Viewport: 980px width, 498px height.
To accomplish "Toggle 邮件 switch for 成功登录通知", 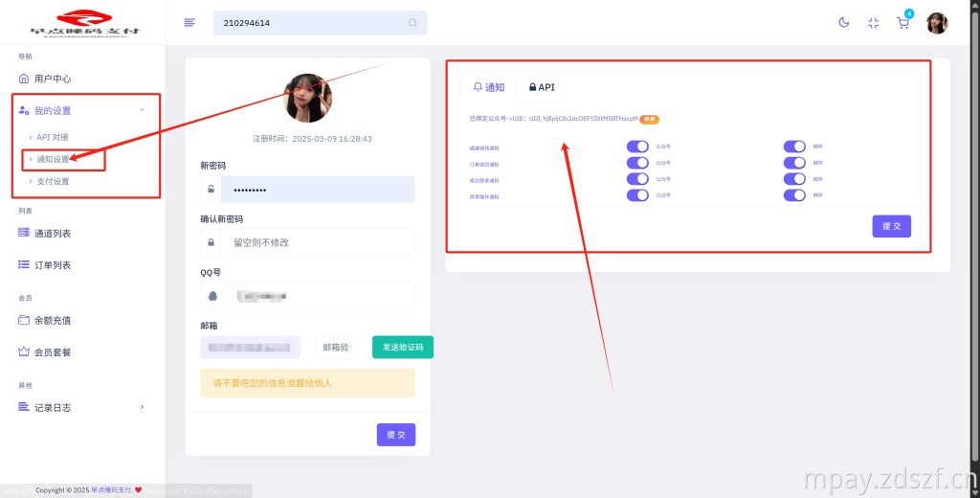I will (x=794, y=179).
